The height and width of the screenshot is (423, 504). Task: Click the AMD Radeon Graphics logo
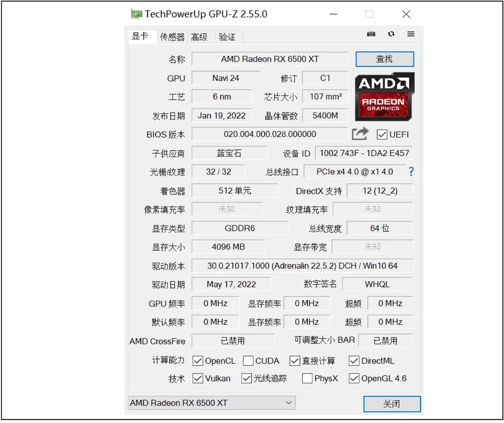point(385,96)
